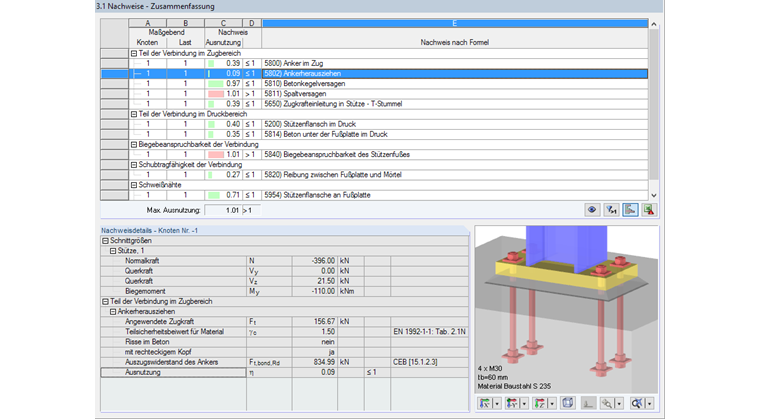Collapse the 'Stütze, 1' details node
The width and height of the screenshot is (760, 419).
pos(113,251)
